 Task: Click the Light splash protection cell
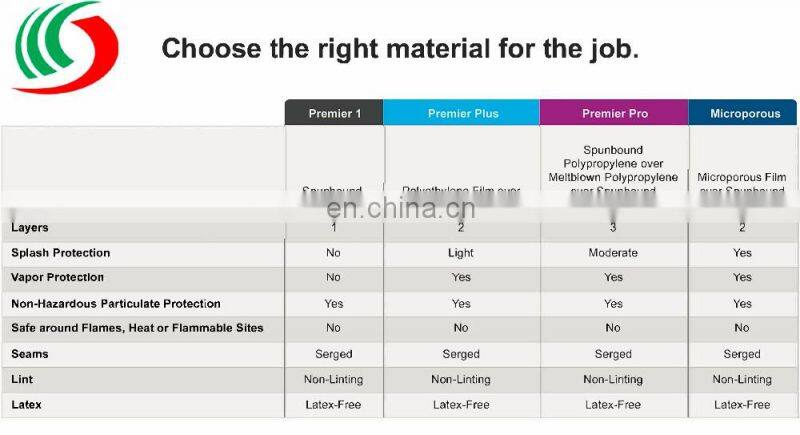coord(461,253)
